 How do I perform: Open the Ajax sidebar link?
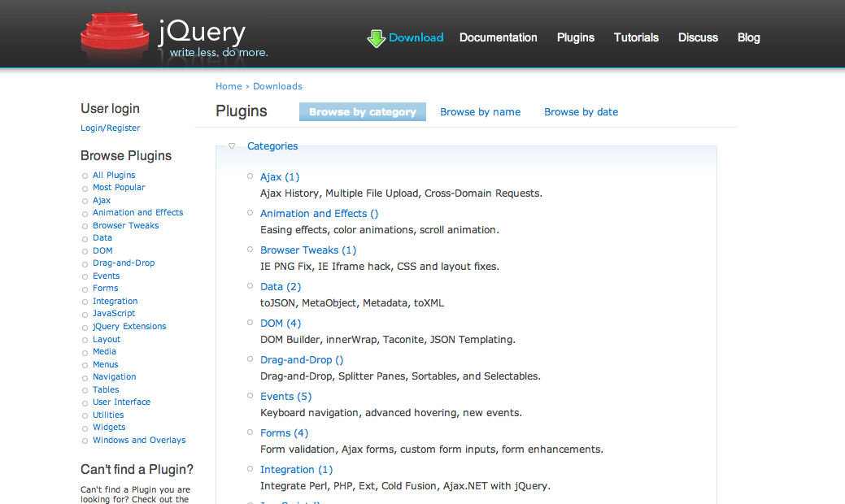[102, 200]
